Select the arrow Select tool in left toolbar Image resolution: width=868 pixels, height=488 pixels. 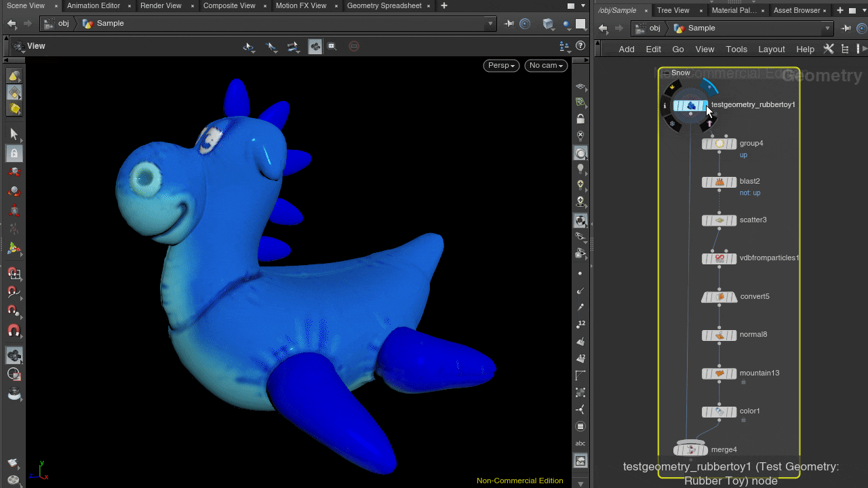(x=14, y=134)
